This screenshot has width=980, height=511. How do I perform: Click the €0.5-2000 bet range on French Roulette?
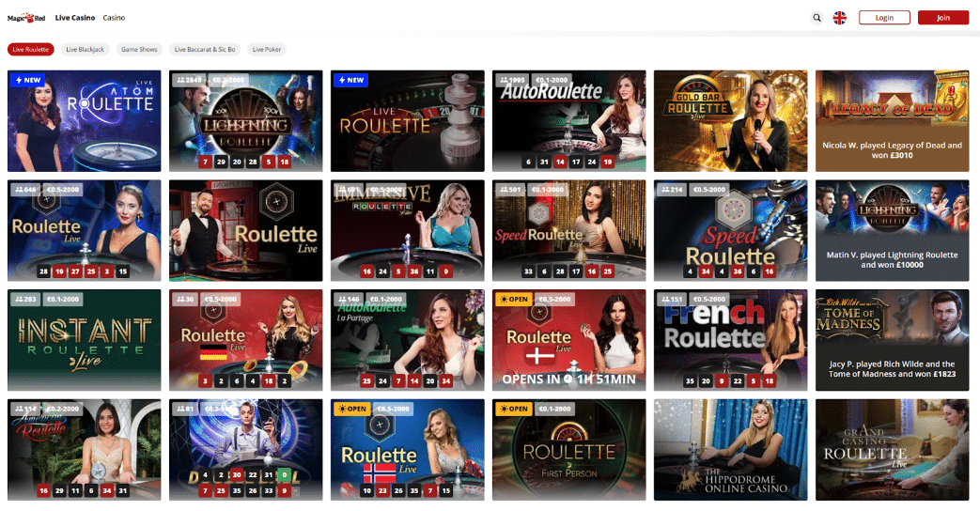point(708,300)
